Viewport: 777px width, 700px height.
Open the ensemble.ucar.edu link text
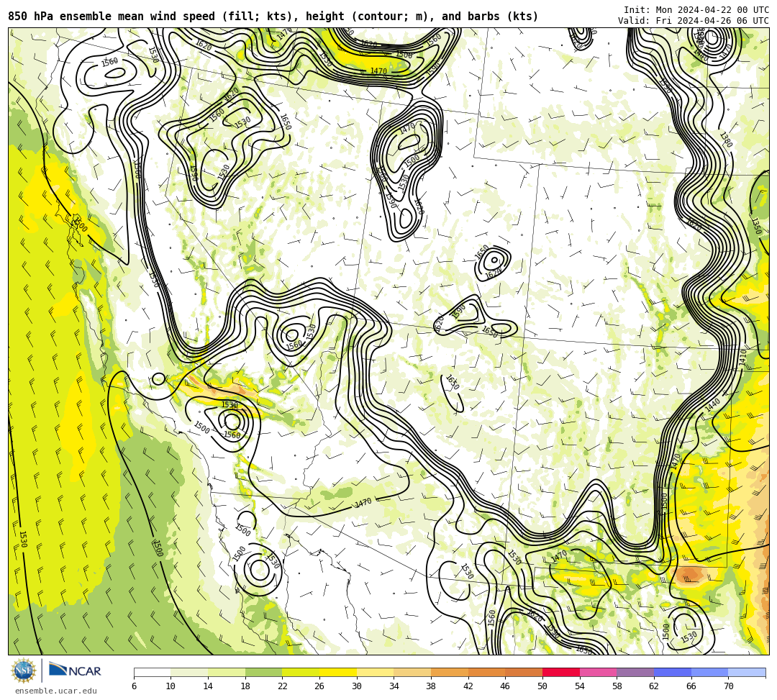[x=56, y=691]
